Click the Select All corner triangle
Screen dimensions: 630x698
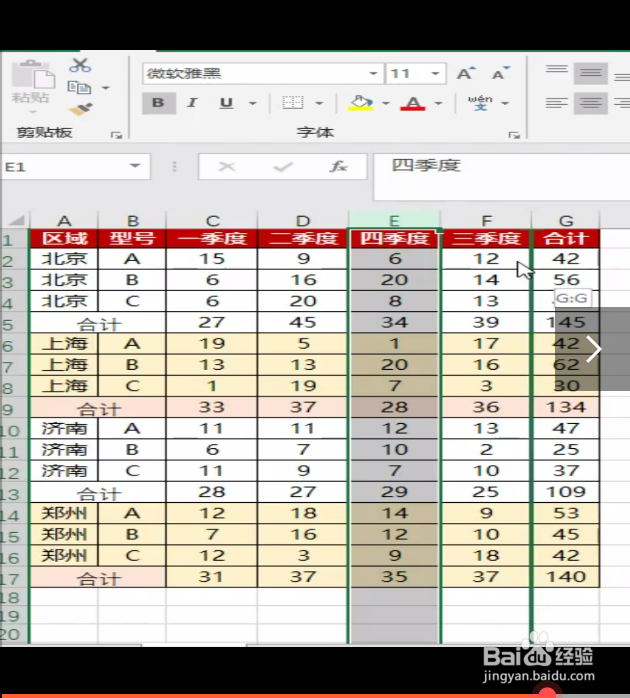(x=17, y=220)
